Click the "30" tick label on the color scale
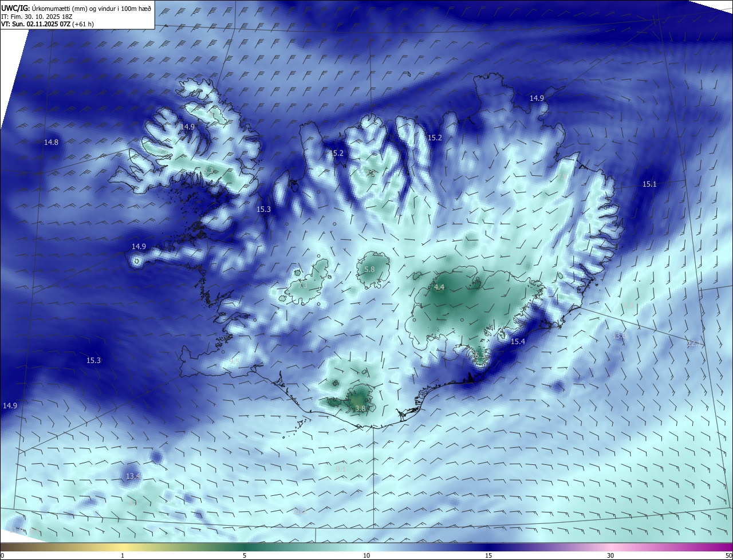This screenshot has height=560, width=733. coord(610,555)
